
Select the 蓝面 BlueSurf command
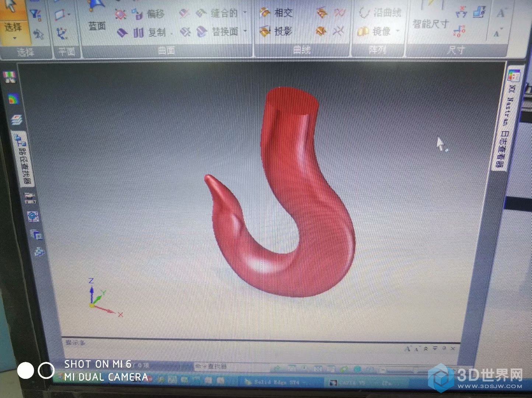pyautogui.click(x=96, y=17)
